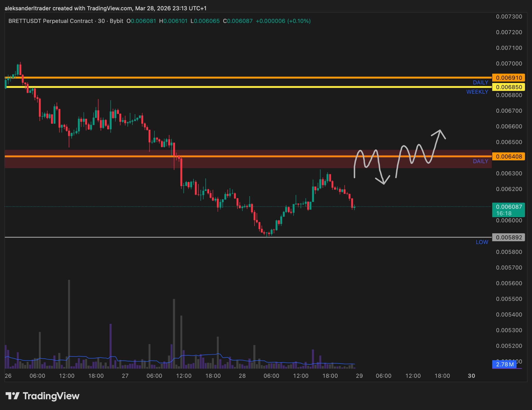Click the WEEKLY level text label
This screenshot has width=532, height=410.
pos(477,92)
